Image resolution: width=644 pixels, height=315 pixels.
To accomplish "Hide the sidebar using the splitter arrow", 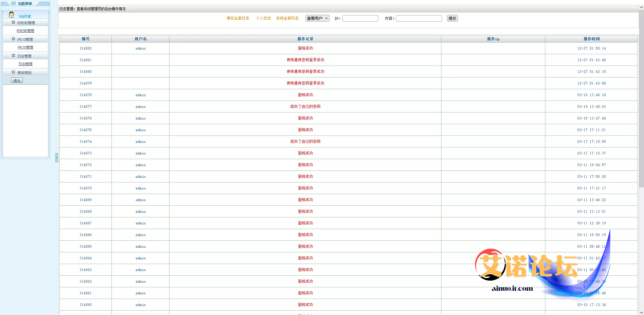I will (57, 158).
